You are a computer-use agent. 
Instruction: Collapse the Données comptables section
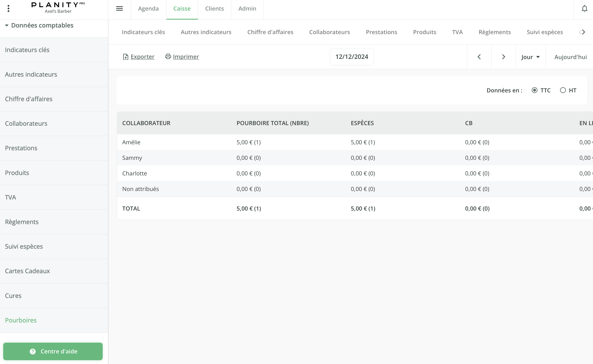click(7, 26)
